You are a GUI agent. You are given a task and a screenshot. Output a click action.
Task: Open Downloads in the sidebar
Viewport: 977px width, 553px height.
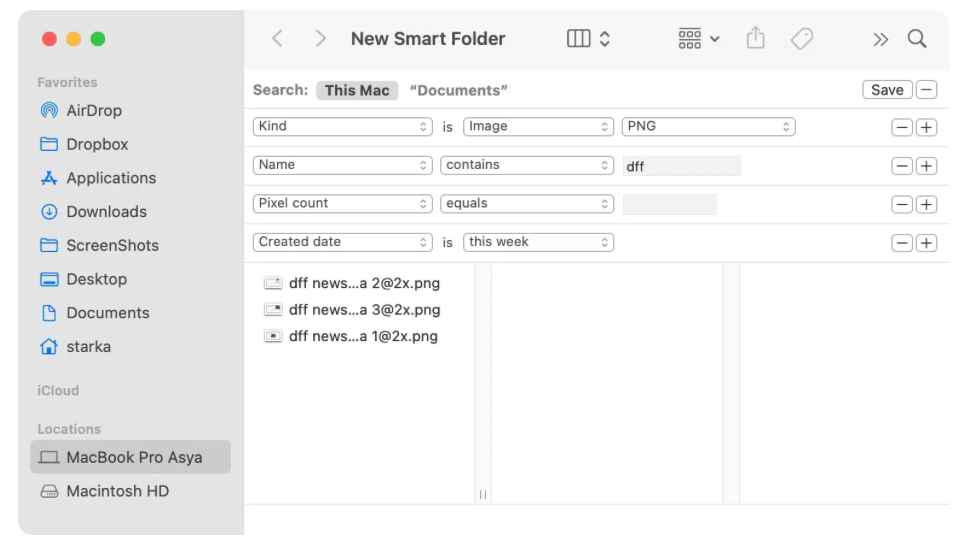(x=106, y=212)
